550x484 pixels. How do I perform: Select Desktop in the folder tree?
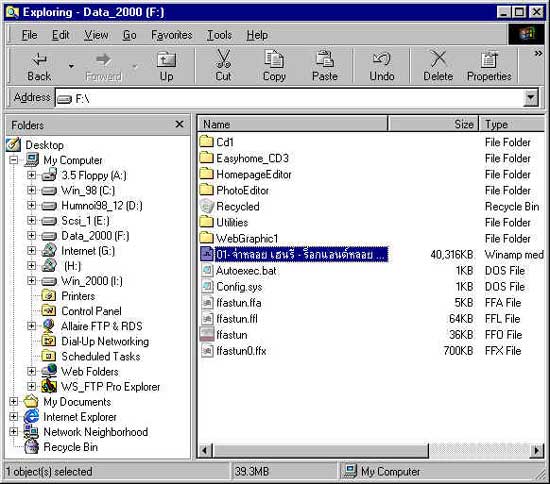pos(44,145)
